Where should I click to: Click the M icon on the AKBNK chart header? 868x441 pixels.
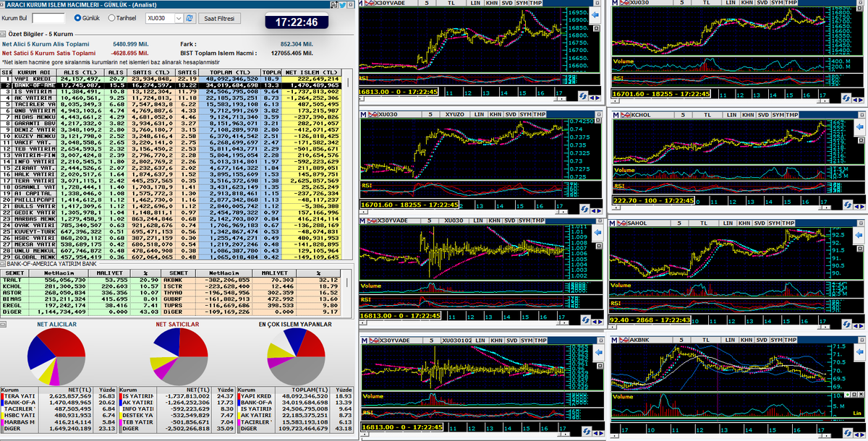(x=614, y=340)
